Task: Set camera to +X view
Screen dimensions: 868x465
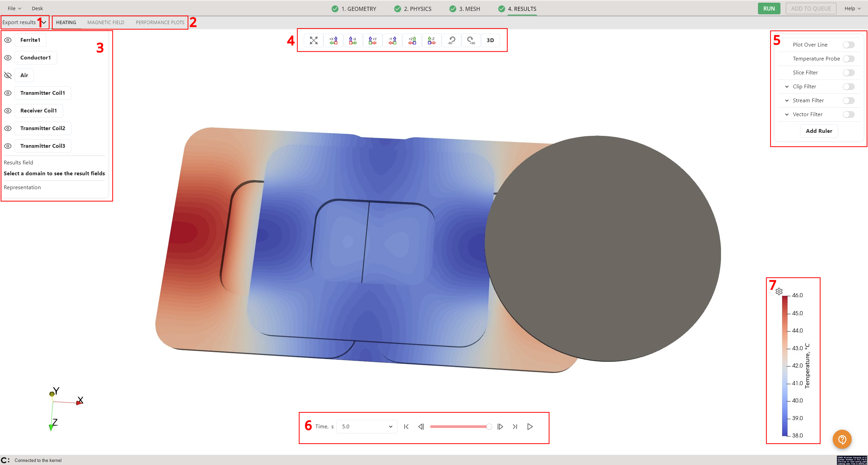Action: [333, 40]
